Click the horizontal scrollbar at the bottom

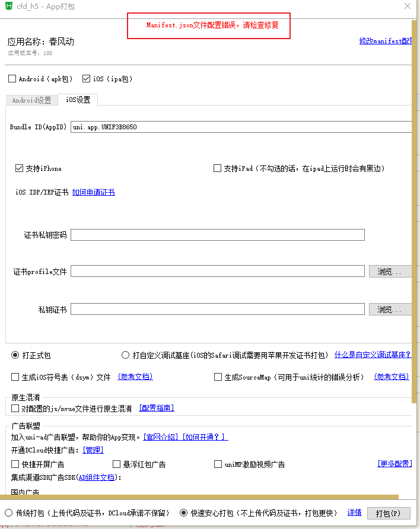[199, 497]
